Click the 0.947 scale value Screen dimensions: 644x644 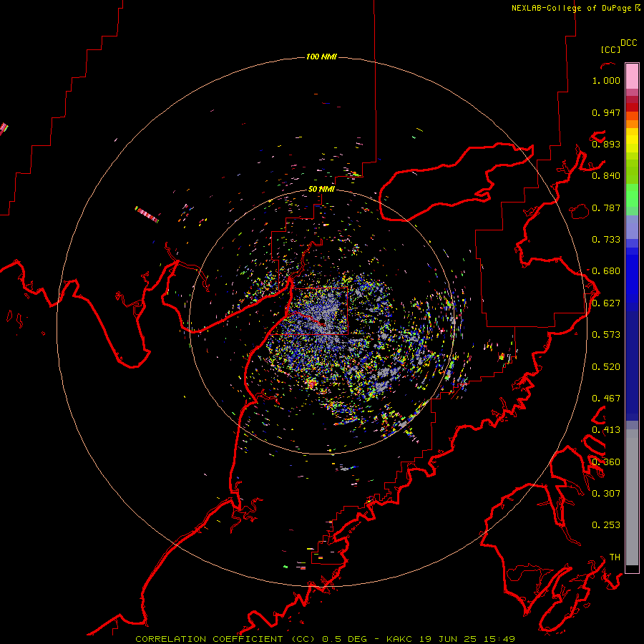(x=606, y=112)
